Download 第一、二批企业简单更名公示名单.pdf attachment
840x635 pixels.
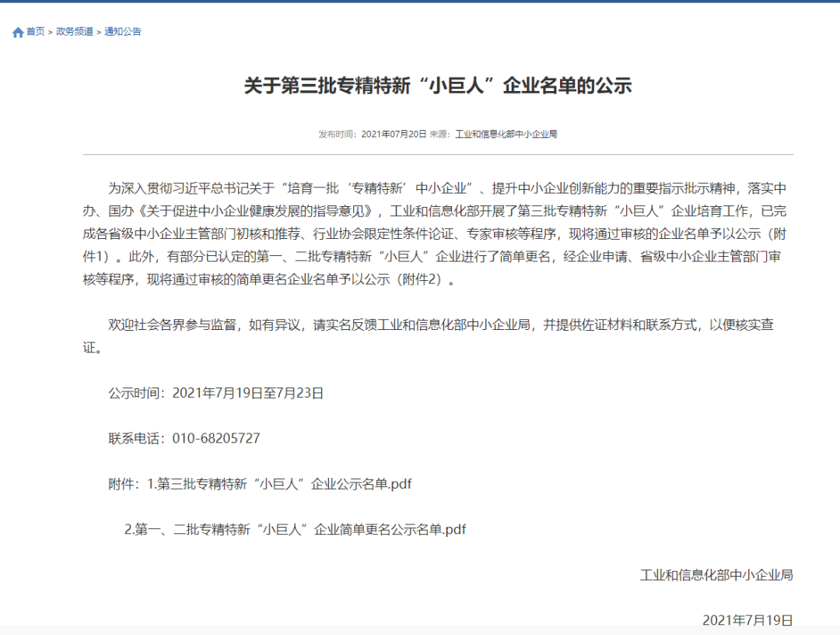[x=299, y=530]
